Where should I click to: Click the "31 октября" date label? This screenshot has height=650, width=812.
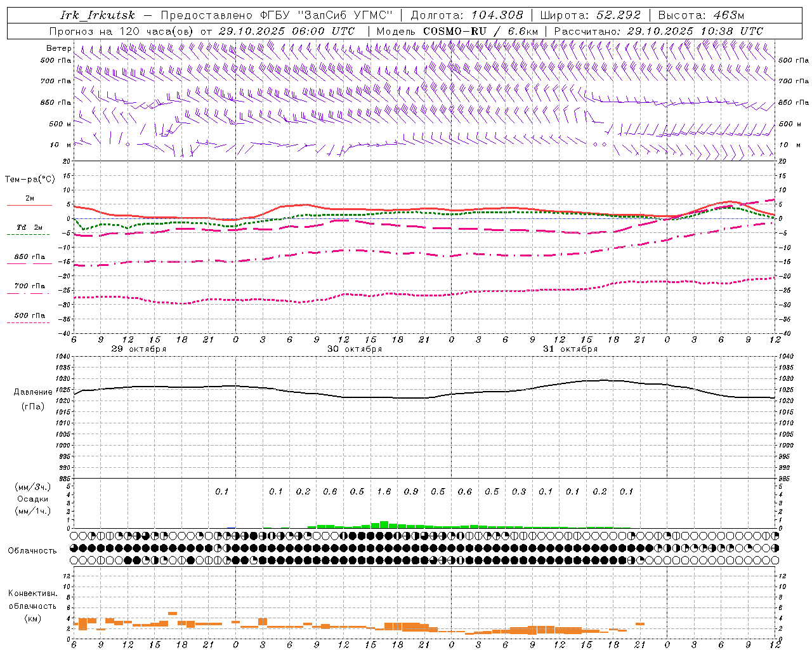pos(570,349)
